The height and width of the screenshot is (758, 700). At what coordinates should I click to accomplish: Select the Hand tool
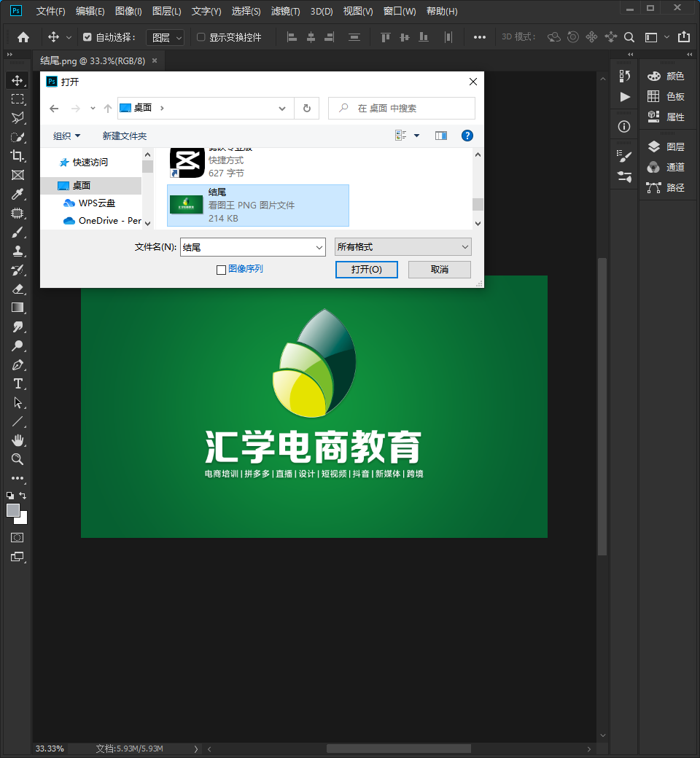(17, 440)
